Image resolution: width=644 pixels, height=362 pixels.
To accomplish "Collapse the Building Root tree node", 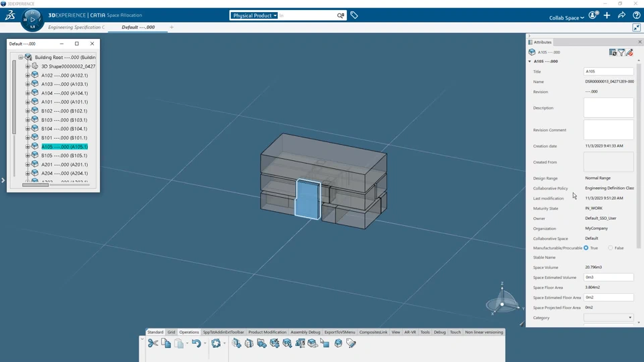I will coord(21,58).
